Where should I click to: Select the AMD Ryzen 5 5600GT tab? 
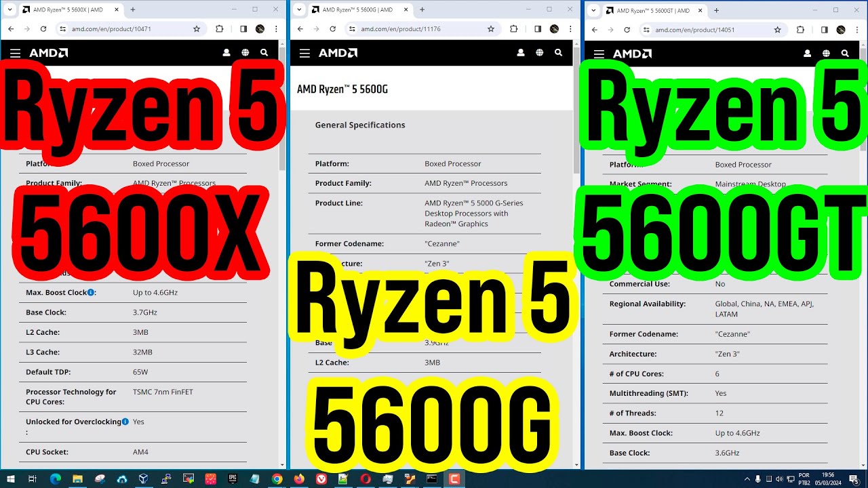(654, 10)
